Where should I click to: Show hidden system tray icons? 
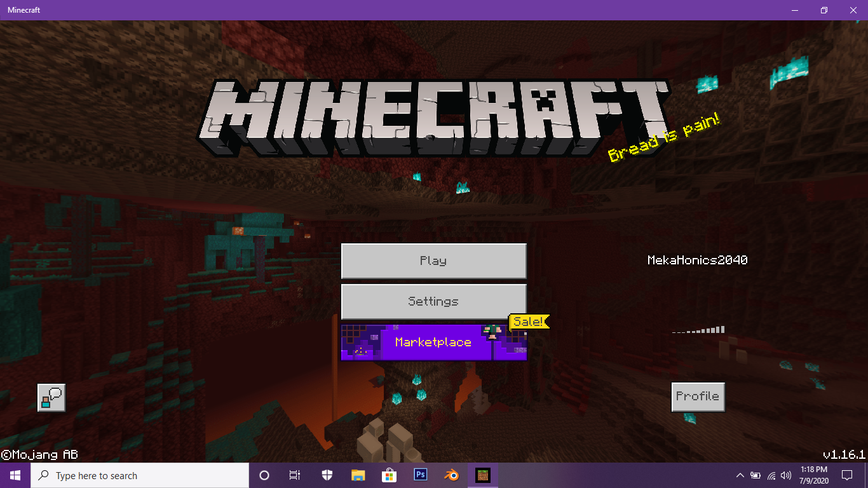tap(740, 475)
